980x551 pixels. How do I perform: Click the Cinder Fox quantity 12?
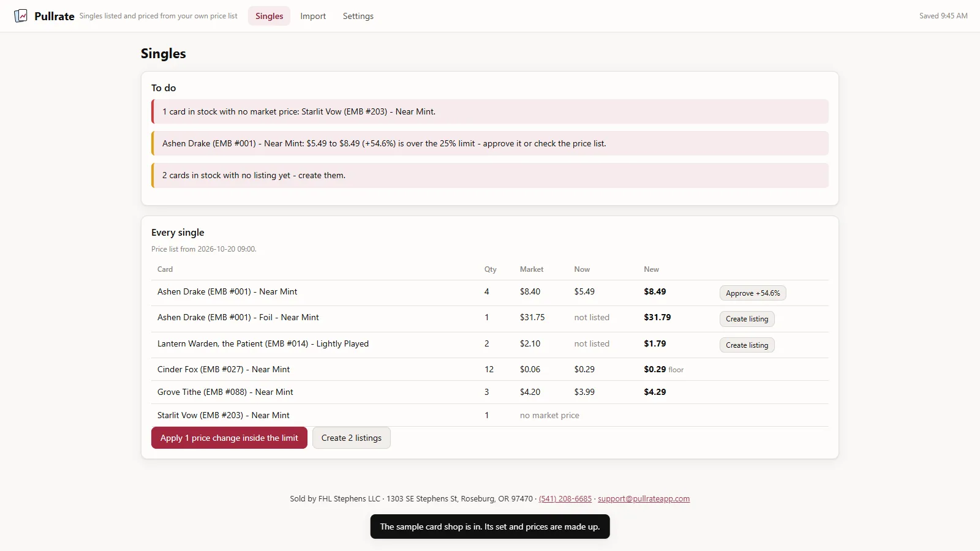click(x=489, y=369)
